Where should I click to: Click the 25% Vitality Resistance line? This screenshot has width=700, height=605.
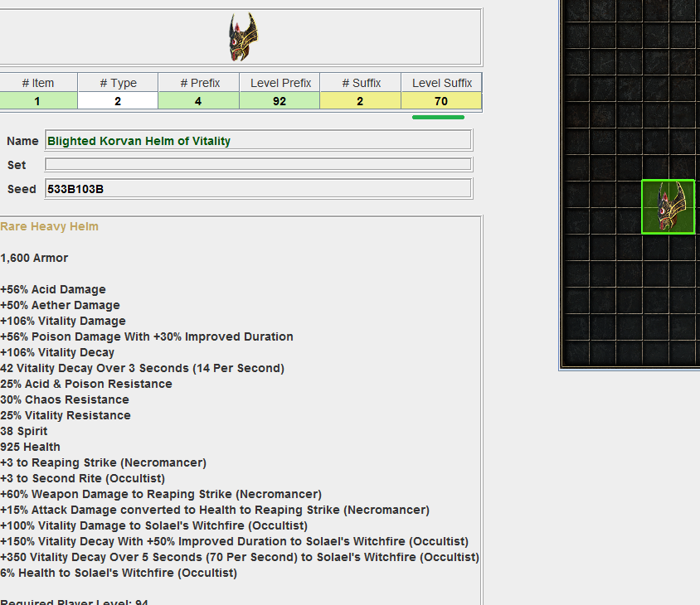pos(66,415)
